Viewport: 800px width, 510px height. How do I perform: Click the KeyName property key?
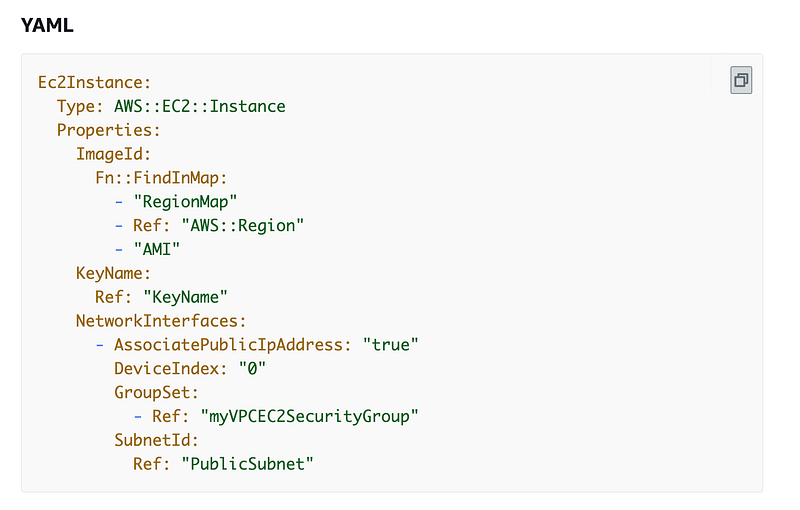113,273
